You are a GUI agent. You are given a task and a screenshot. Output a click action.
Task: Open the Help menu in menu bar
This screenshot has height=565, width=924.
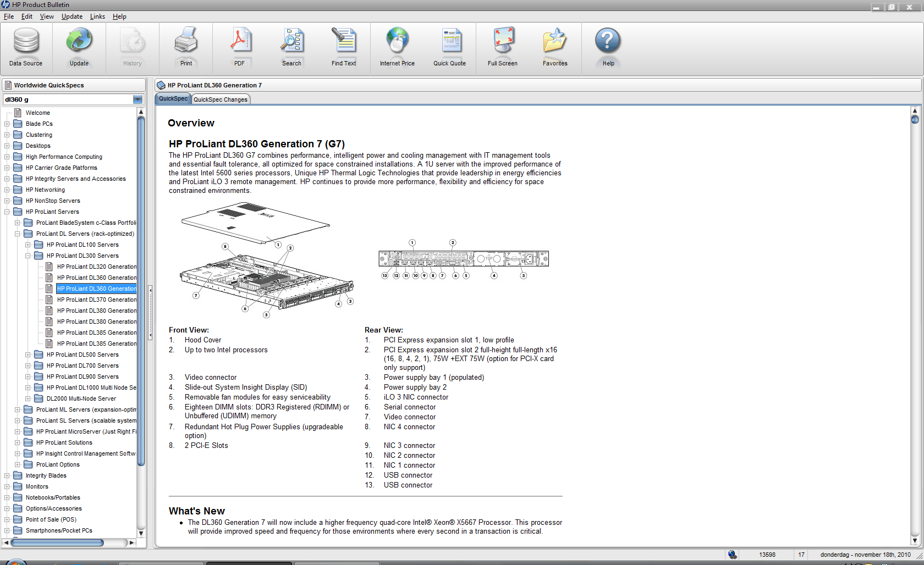[x=119, y=16]
